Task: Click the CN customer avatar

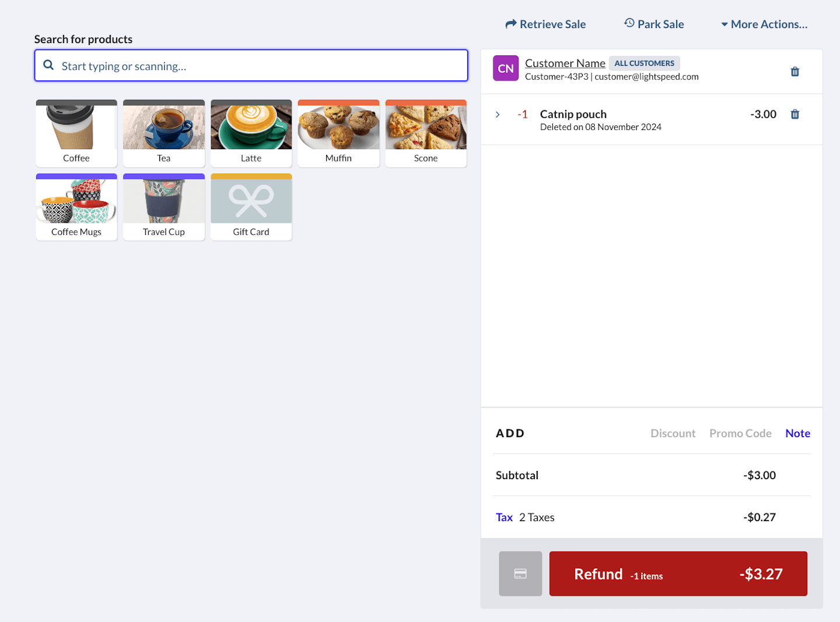Action: [x=505, y=68]
